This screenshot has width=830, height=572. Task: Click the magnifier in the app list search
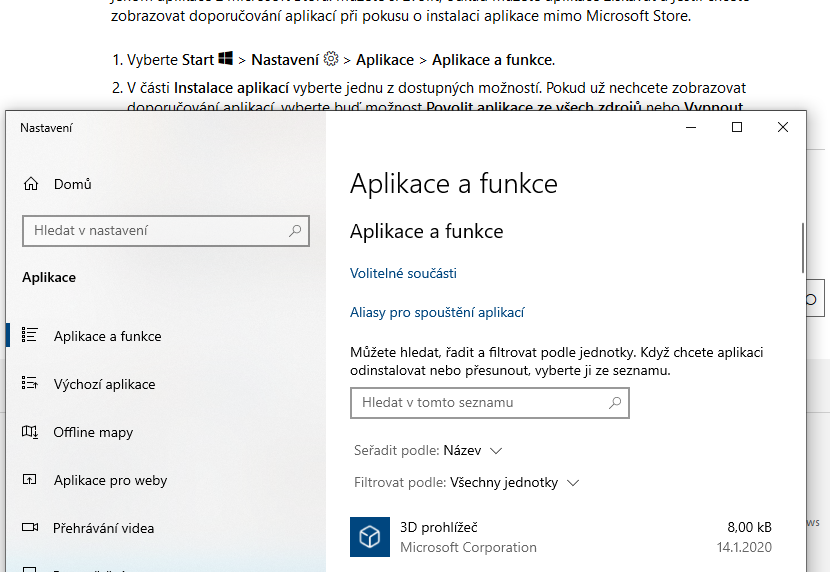[615, 403]
